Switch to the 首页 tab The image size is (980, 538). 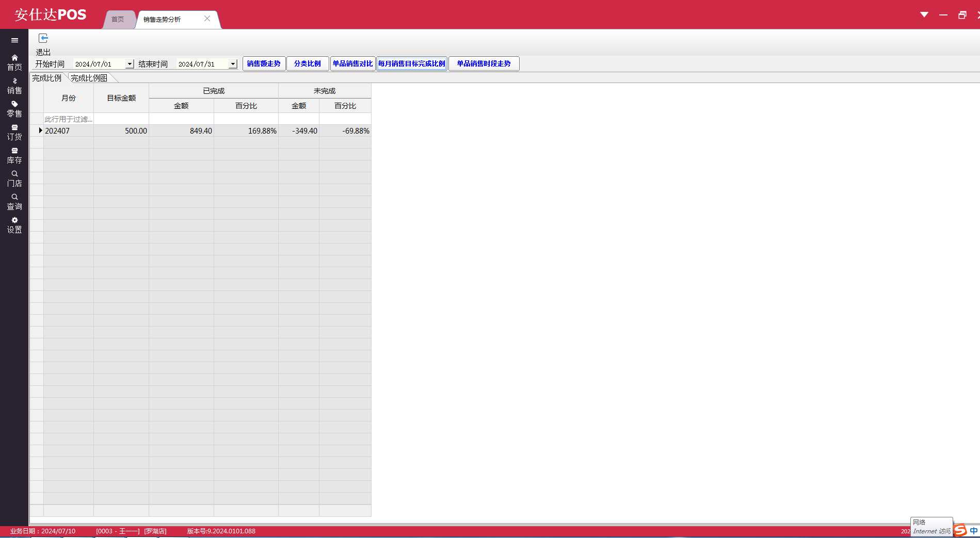tap(118, 19)
